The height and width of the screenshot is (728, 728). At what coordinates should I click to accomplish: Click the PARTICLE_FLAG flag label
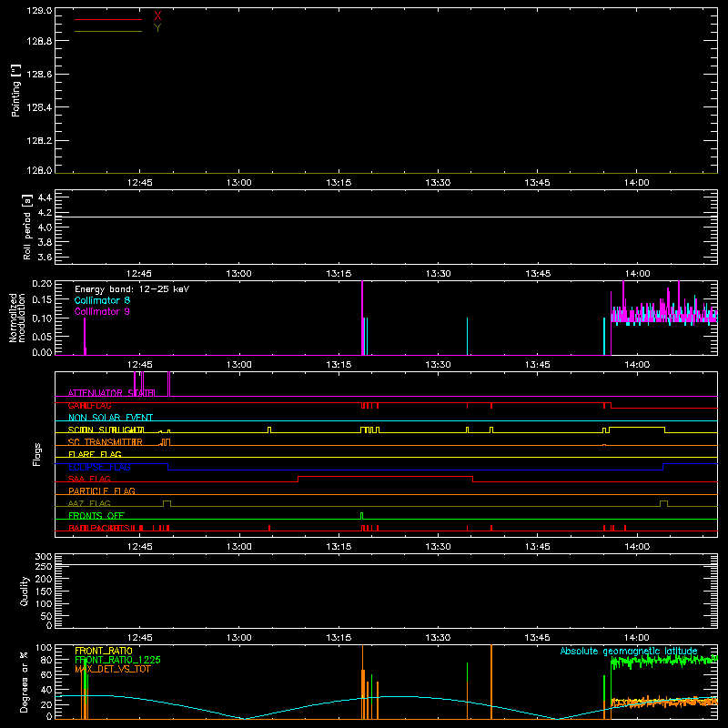click(x=102, y=491)
